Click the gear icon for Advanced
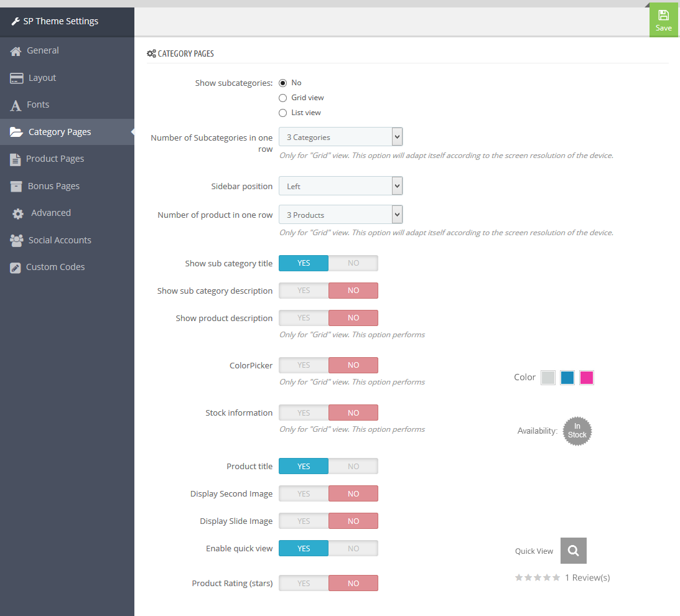The width and height of the screenshot is (680, 616). 18,213
